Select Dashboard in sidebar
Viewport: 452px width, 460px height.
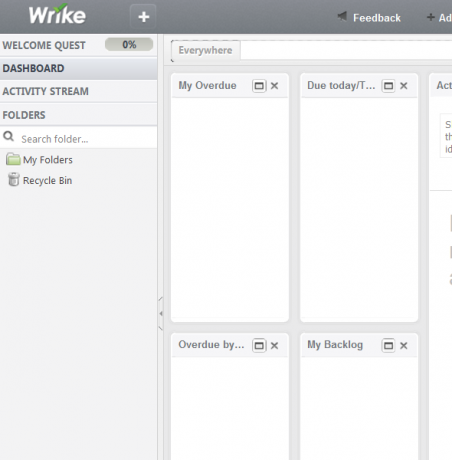click(x=78, y=68)
